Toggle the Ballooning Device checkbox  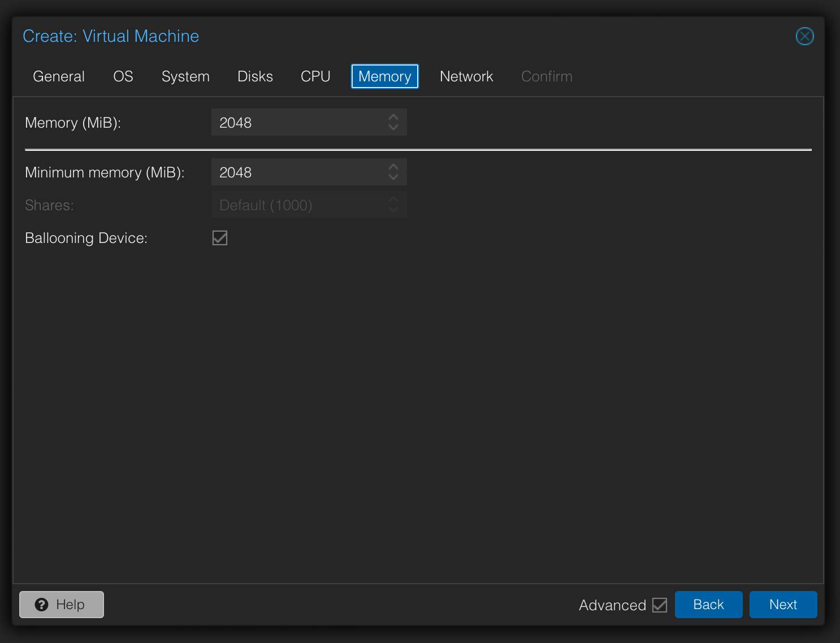pyautogui.click(x=220, y=238)
